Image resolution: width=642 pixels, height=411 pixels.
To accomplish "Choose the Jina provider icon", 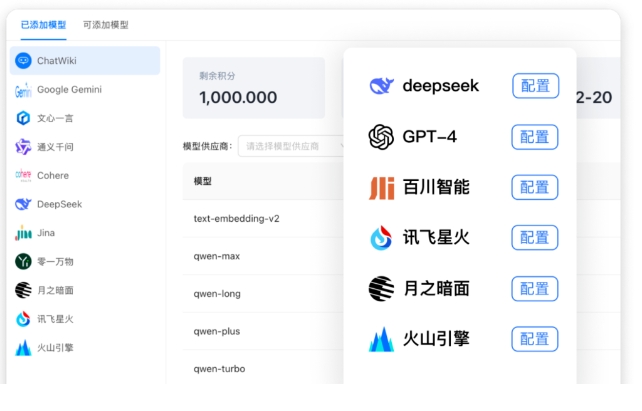I will 23,233.
